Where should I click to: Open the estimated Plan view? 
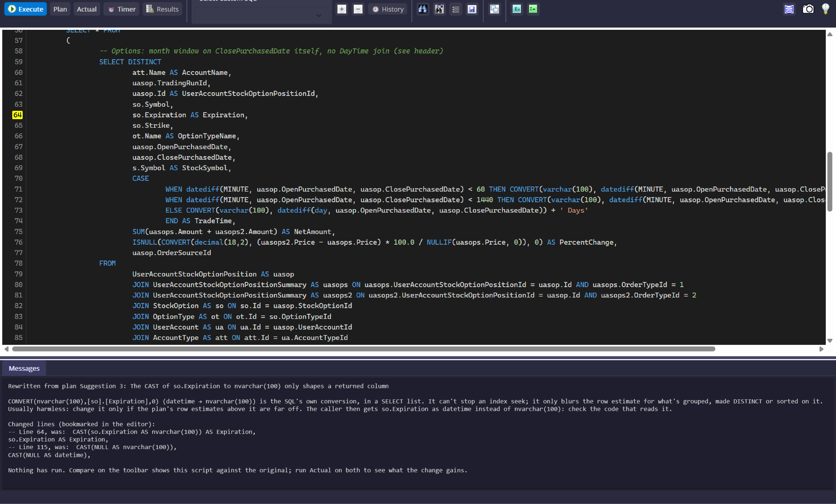point(60,9)
